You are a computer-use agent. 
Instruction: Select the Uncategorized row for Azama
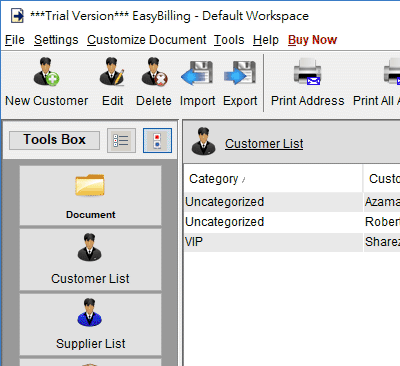click(292, 202)
